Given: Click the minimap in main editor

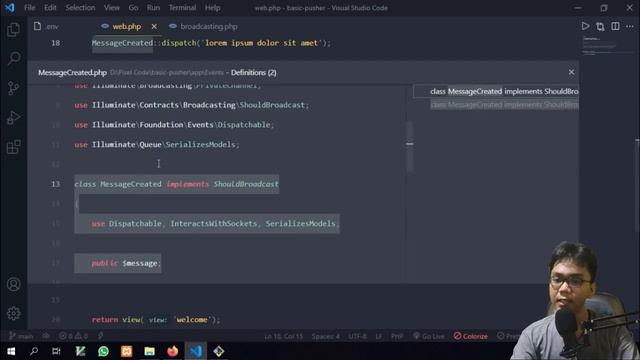Looking at the screenshot, I should click(x=608, y=45).
